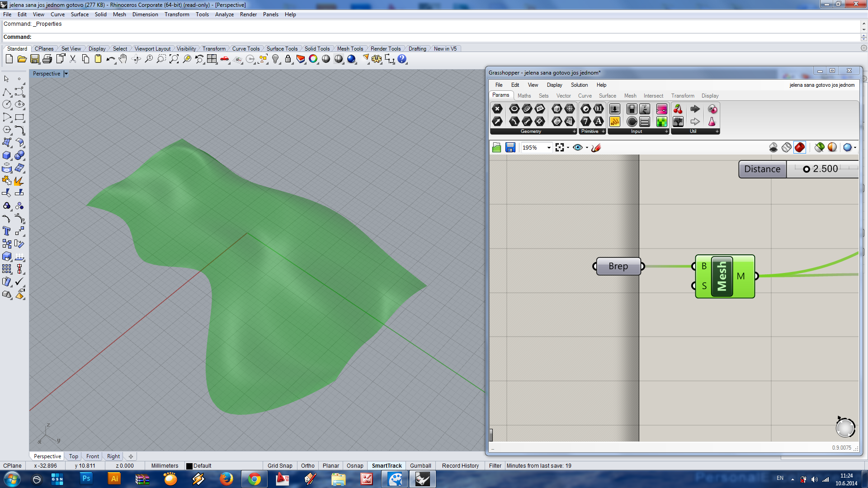Open Grasshopper zoom extents dropdown arrow
The image size is (868, 488).
pyautogui.click(x=568, y=148)
